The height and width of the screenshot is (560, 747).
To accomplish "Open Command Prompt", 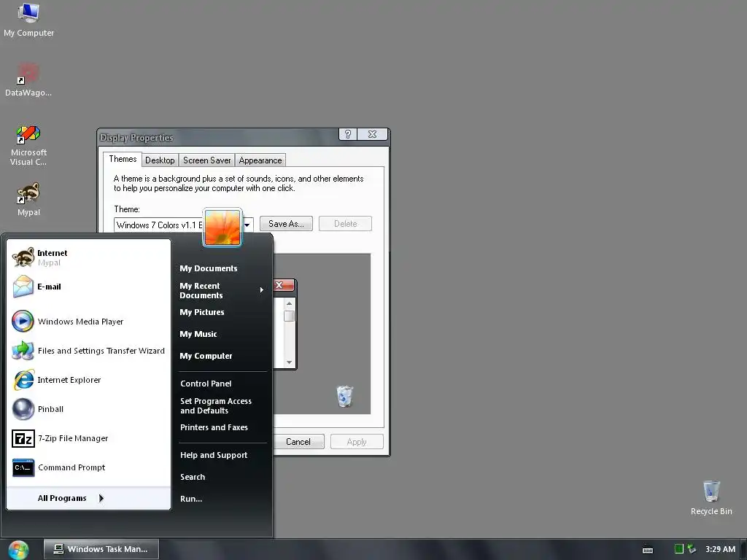I will coord(88,467).
